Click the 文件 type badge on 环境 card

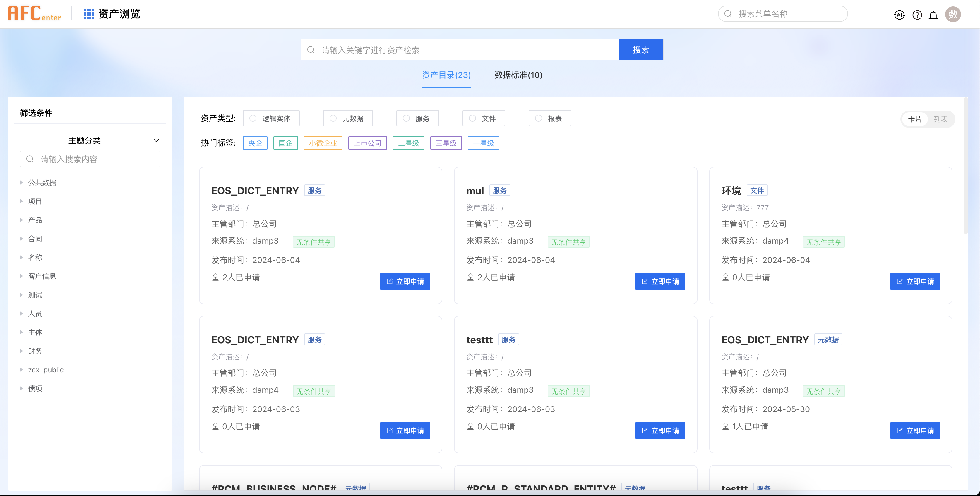click(757, 190)
